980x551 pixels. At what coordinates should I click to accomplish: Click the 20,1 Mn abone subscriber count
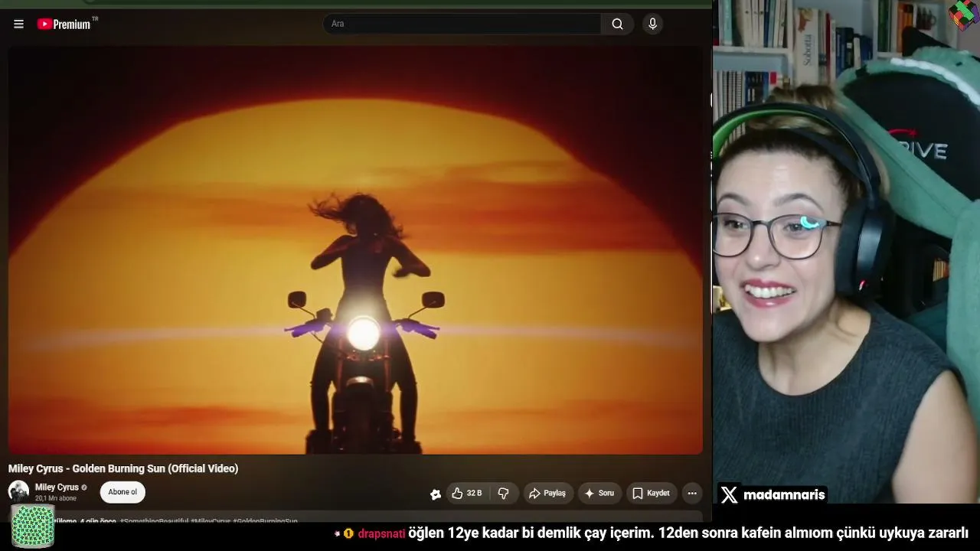(56, 498)
